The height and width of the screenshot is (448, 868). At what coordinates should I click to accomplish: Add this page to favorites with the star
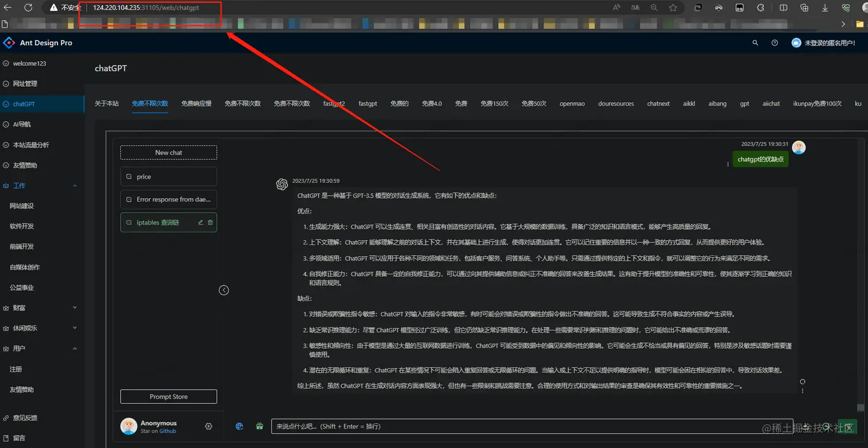(673, 7)
